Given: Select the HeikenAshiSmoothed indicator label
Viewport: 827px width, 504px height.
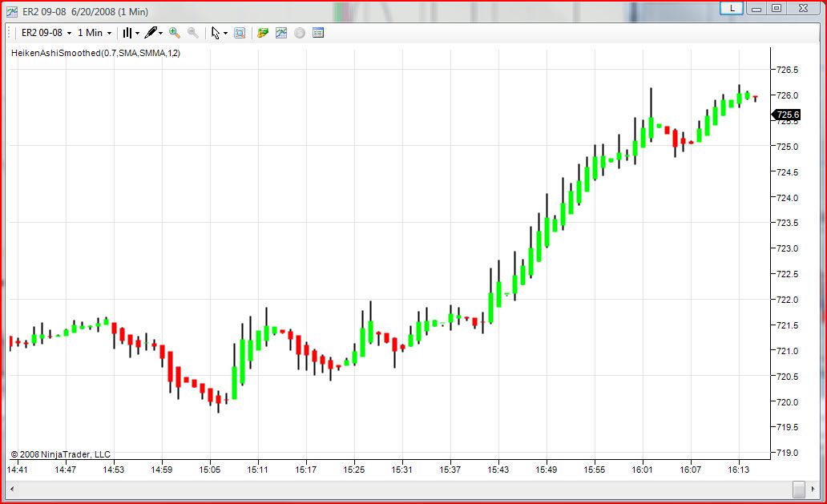Looking at the screenshot, I should click(x=95, y=53).
